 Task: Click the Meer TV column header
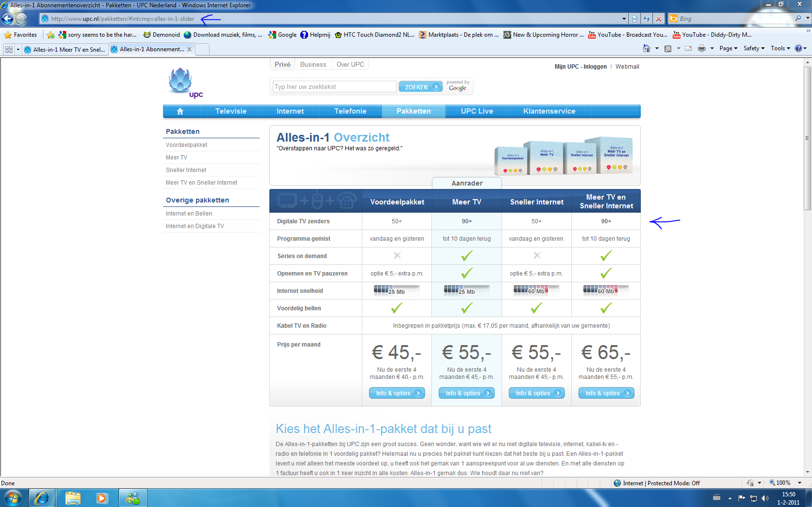point(467,202)
